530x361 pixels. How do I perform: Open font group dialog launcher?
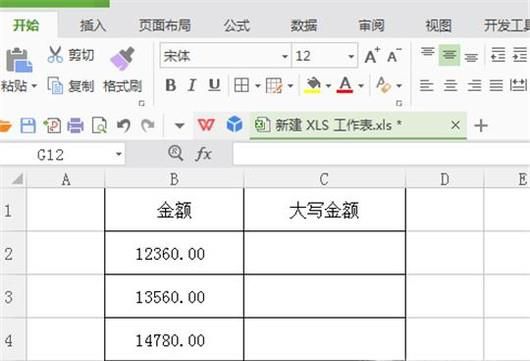tap(399, 103)
